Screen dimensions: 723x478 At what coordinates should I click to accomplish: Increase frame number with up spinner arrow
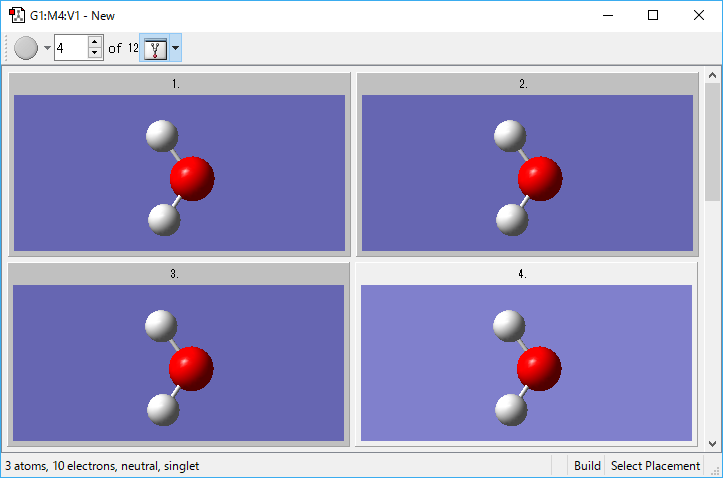95,41
